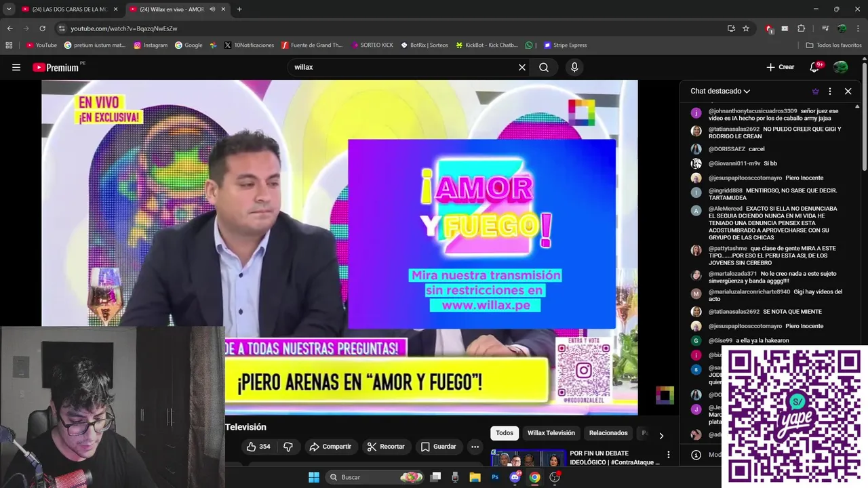Open the WhatsApp bookmark icon

tap(529, 45)
